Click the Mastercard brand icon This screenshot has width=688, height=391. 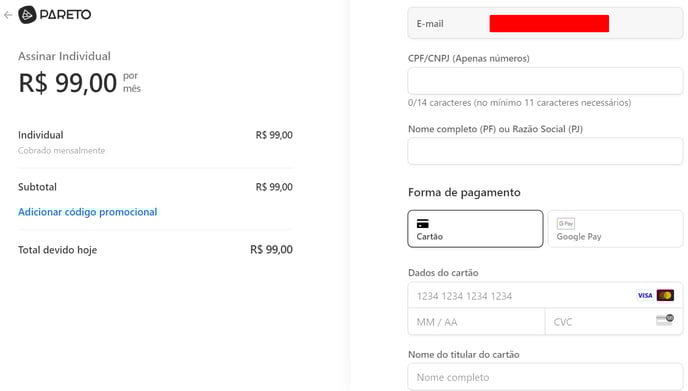pyautogui.click(x=665, y=295)
